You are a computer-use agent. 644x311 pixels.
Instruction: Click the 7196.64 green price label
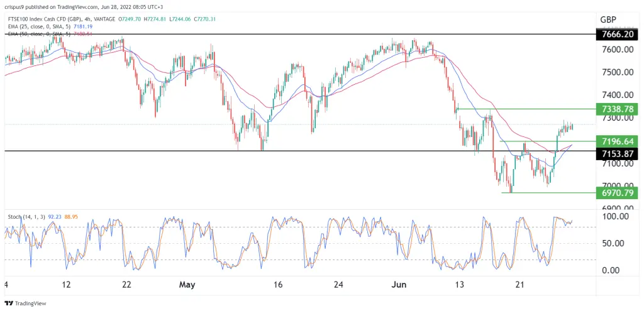pos(617,141)
